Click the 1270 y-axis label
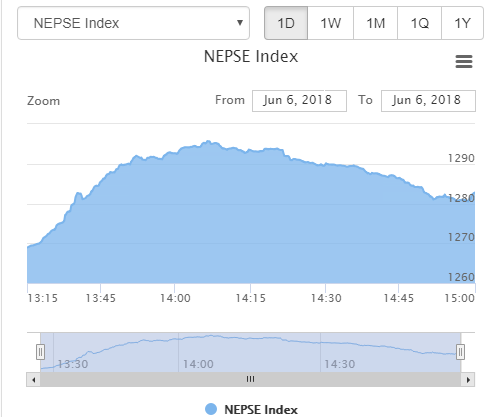Screen dimensions: 499x417 tap(461, 237)
